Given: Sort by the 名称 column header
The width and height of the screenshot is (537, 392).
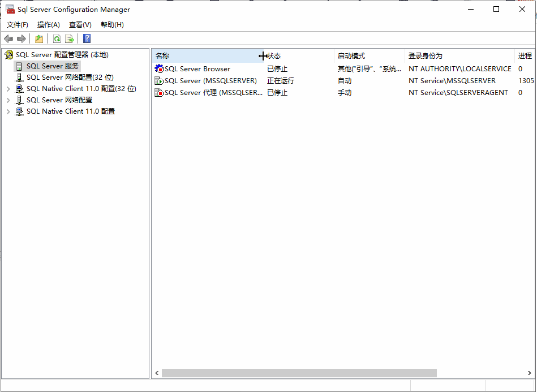Looking at the screenshot, I should point(208,56).
